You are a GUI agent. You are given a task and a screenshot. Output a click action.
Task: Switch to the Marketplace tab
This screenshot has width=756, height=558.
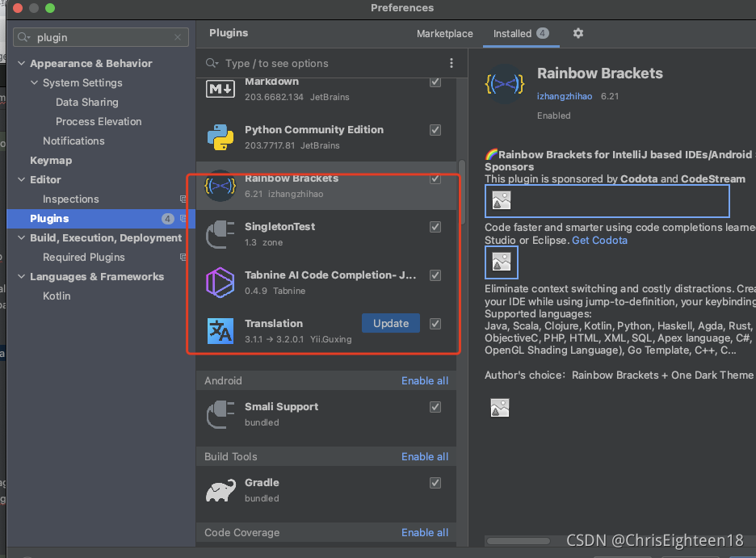[444, 33]
